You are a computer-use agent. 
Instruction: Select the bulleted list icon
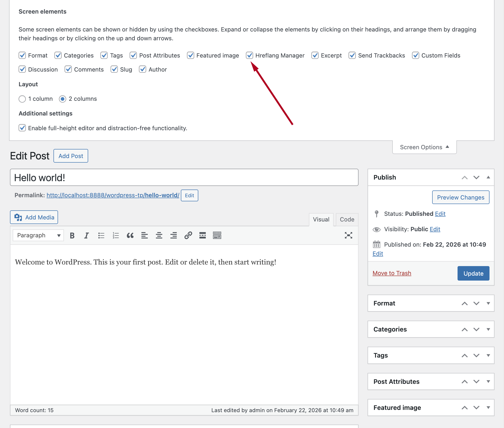[x=101, y=235]
